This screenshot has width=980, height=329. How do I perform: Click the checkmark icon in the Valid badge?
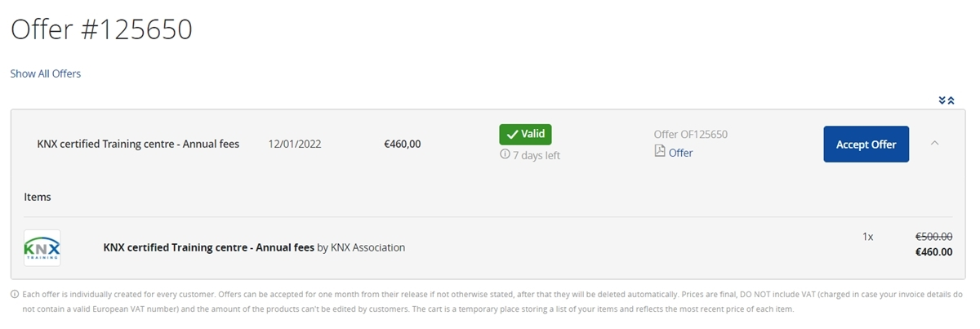[513, 135]
